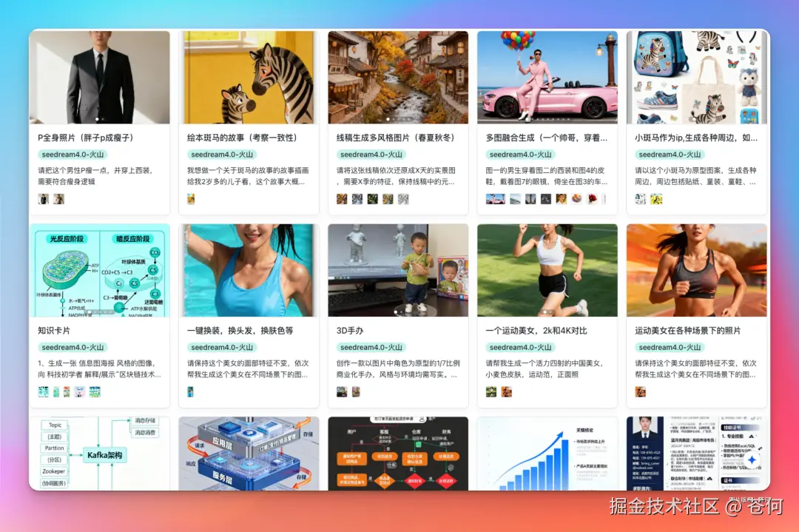Image resolution: width=799 pixels, height=532 pixels.
Task: Open the zebra merchandise collage cover image
Action: [x=697, y=78]
